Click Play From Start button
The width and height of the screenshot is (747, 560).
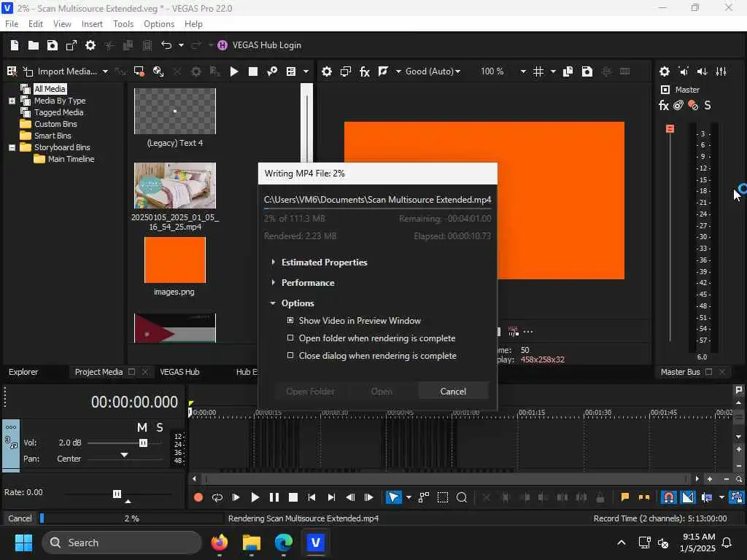(236, 497)
